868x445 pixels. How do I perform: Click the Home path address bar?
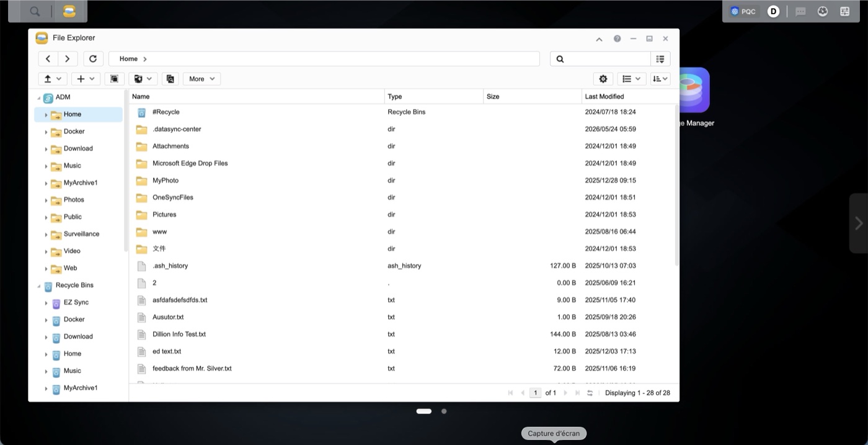click(x=324, y=59)
